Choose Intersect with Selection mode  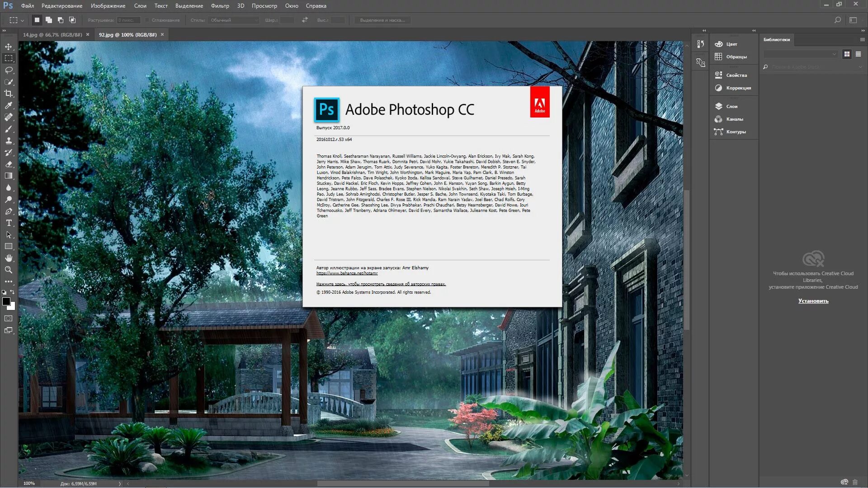click(x=72, y=20)
